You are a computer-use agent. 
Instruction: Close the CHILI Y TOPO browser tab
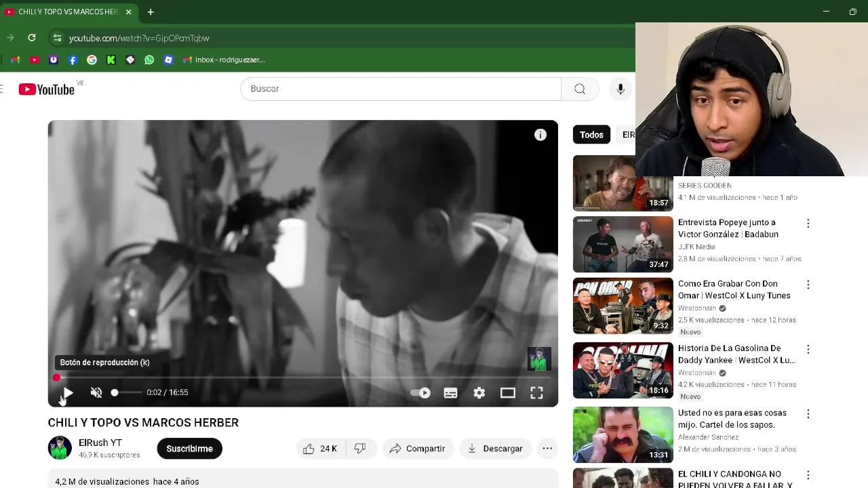[129, 12]
